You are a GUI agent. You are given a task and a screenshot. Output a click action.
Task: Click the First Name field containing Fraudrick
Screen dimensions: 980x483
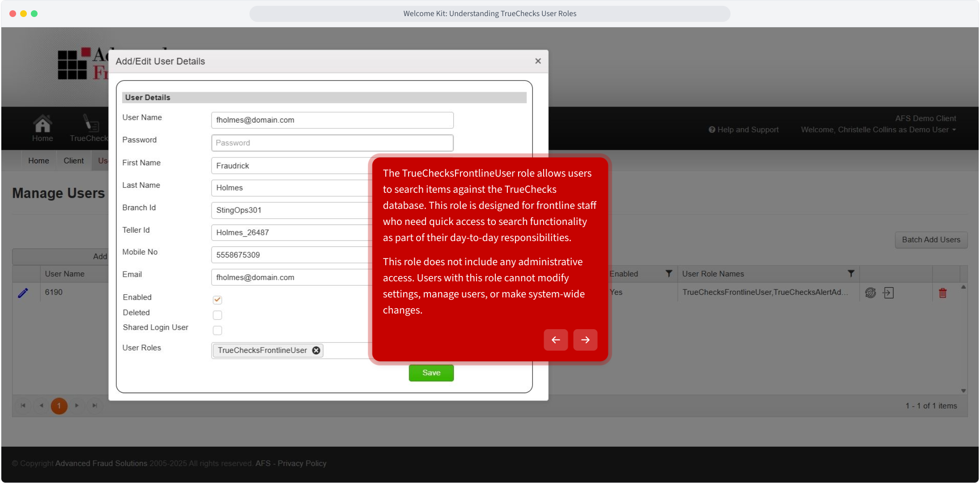[x=291, y=165]
